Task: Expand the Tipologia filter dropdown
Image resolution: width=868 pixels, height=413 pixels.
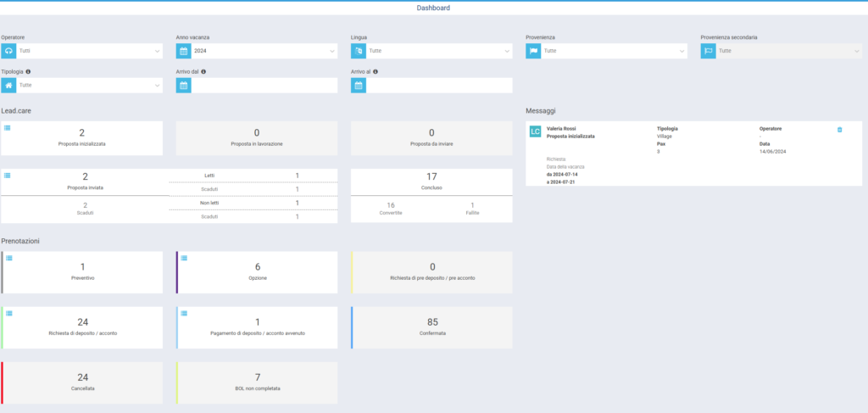Action: click(x=89, y=86)
